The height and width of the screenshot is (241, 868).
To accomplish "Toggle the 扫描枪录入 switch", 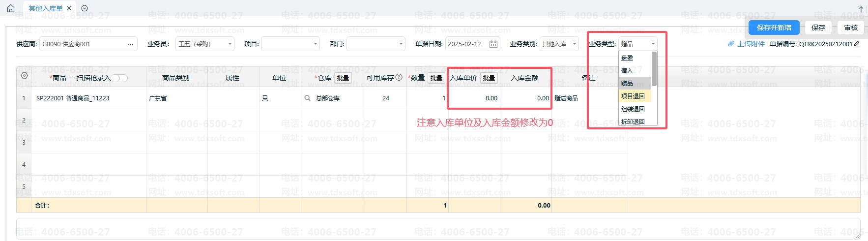I will 119,78.
